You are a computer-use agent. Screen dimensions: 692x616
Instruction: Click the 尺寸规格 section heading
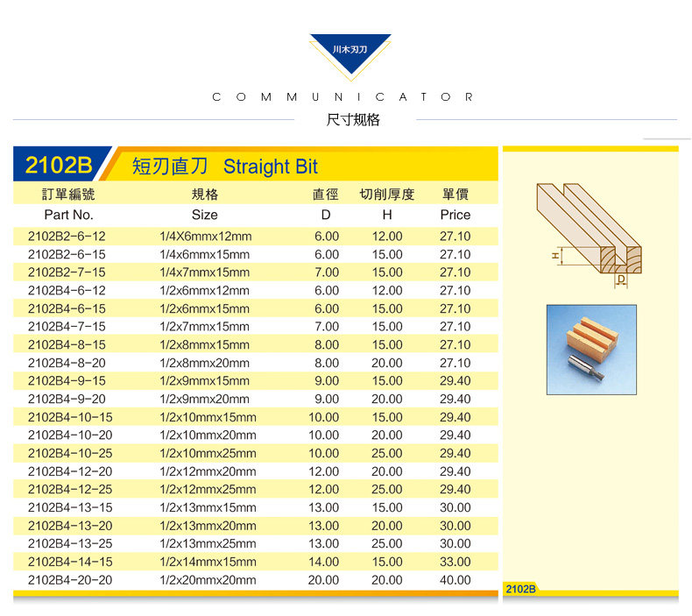click(353, 120)
